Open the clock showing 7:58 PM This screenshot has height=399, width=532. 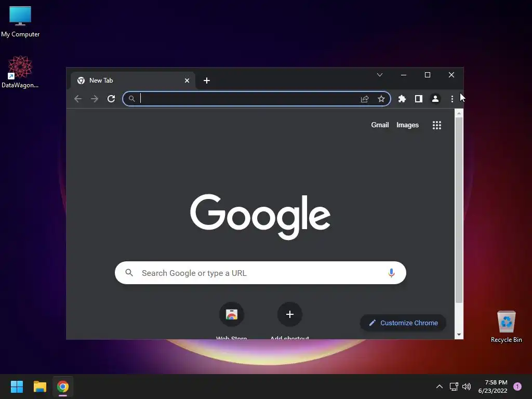(x=493, y=387)
